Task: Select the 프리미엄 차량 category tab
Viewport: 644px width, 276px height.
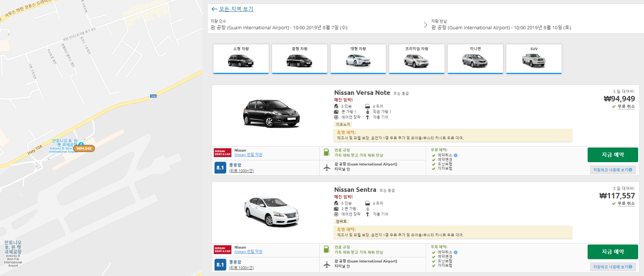Action: pos(417,59)
